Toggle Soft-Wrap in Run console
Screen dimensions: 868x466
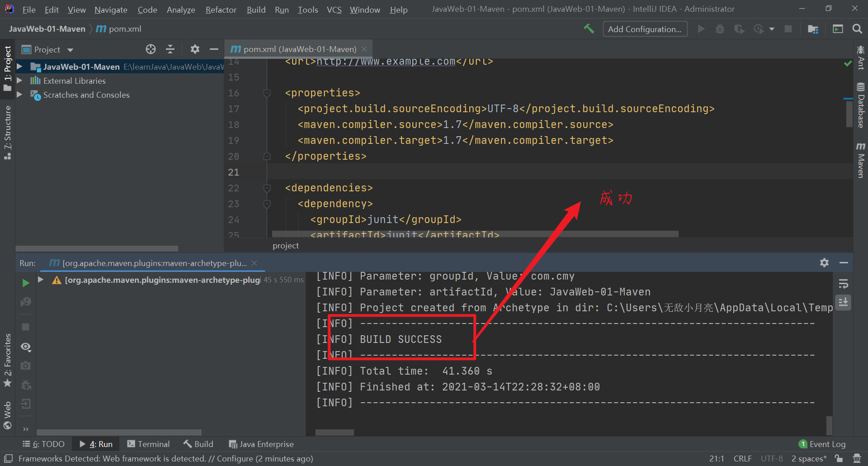(x=844, y=284)
